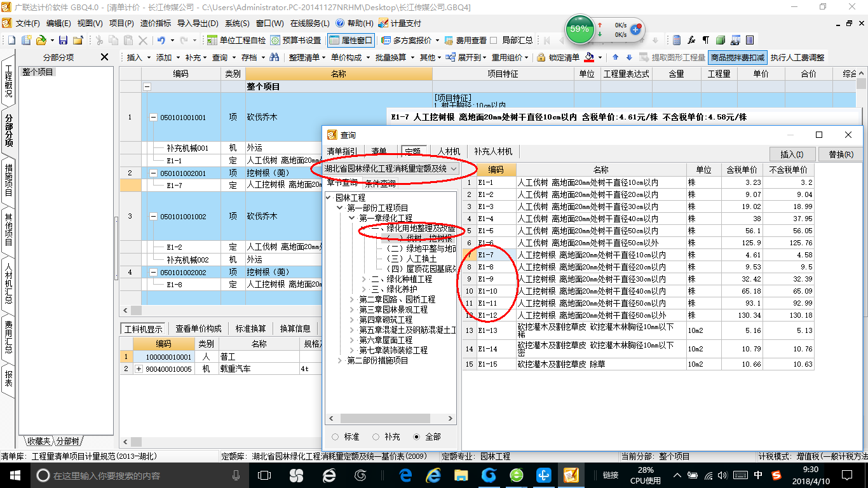The width and height of the screenshot is (868, 488).
Task: Click the Open folder icon in toolbar
Action: [41, 40]
